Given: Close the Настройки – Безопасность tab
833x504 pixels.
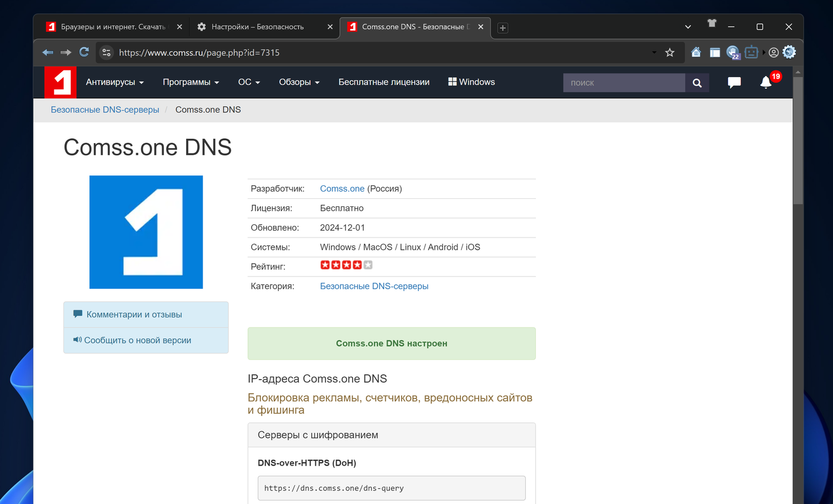Looking at the screenshot, I should pyautogui.click(x=330, y=27).
